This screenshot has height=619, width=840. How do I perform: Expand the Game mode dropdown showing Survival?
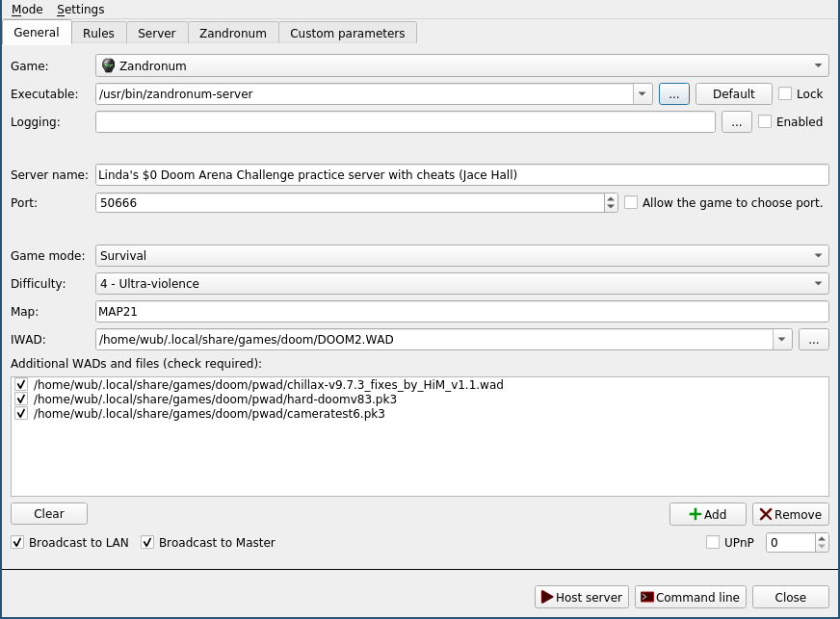(x=461, y=256)
